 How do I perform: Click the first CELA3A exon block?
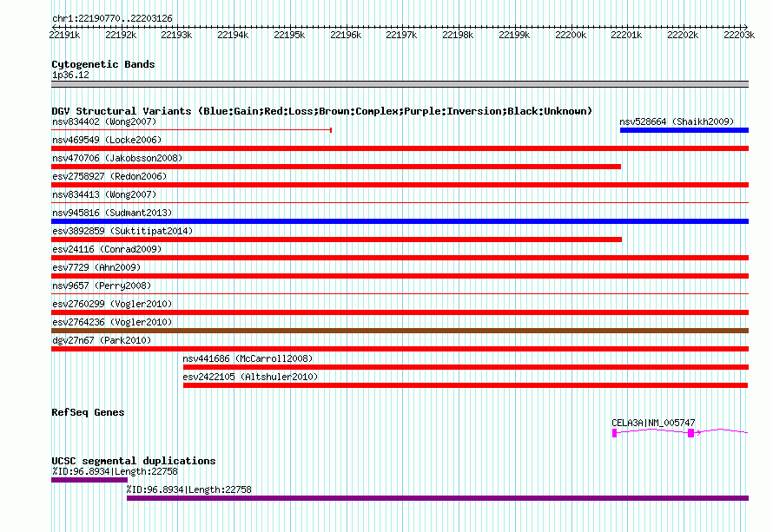pos(614,433)
